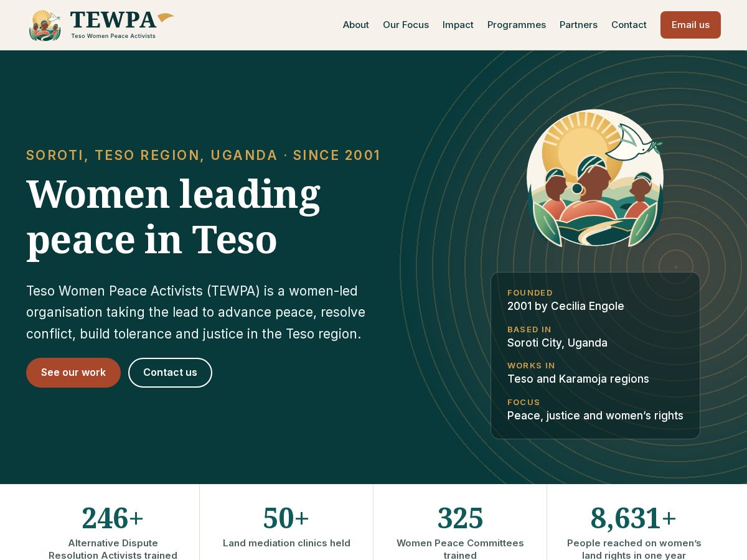
Task: Open the Impact nav link
Action: (458, 25)
